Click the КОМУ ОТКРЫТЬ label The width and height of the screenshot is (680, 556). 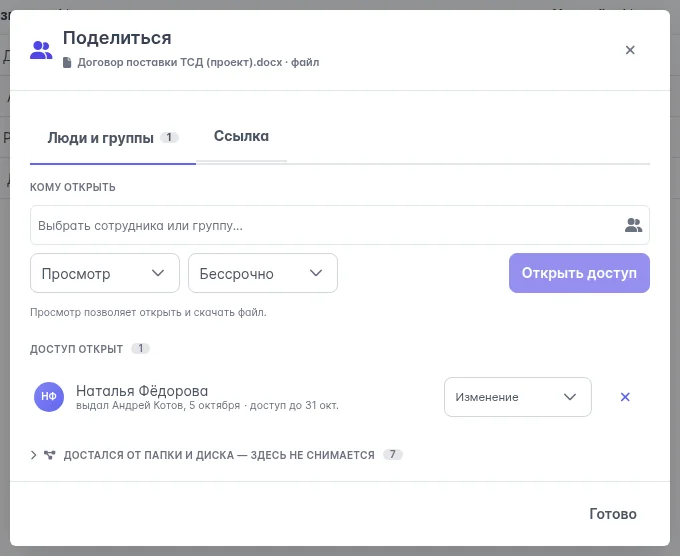point(72,187)
